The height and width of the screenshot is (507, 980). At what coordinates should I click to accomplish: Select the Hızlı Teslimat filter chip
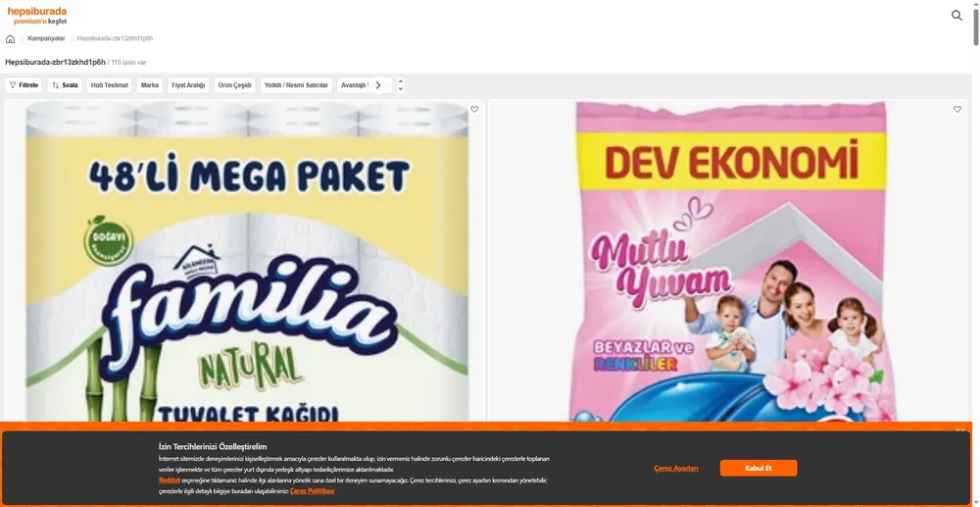110,85
